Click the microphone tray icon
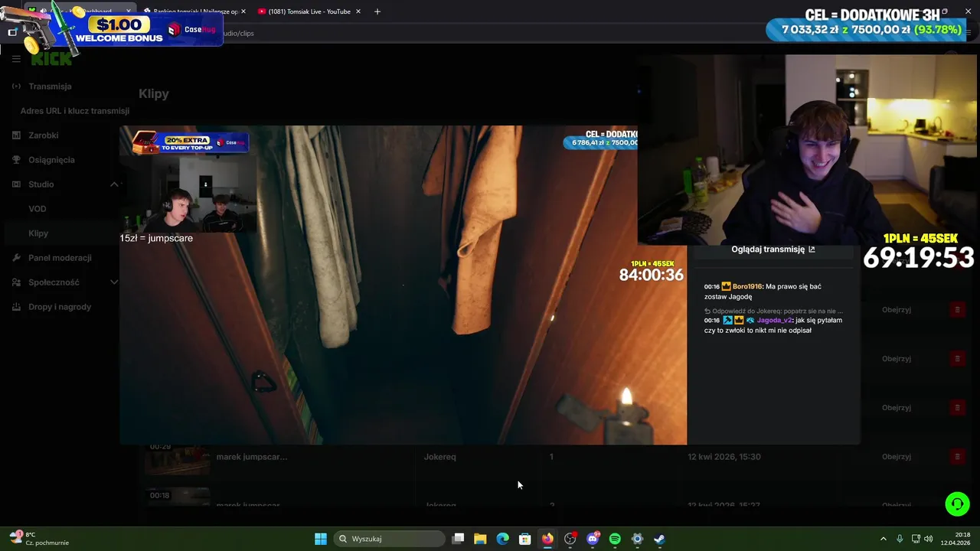980x551 pixels. (x=900, y=539)
